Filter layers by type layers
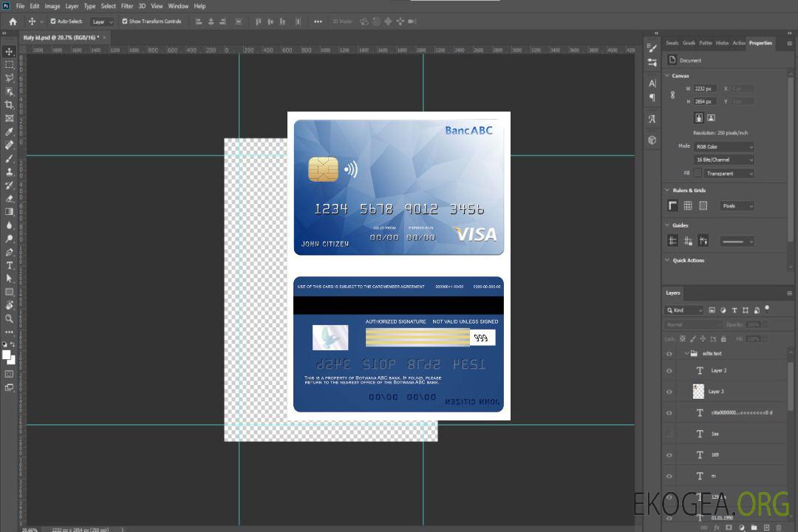This screenshot has height=532, width=798. [734, 310]
